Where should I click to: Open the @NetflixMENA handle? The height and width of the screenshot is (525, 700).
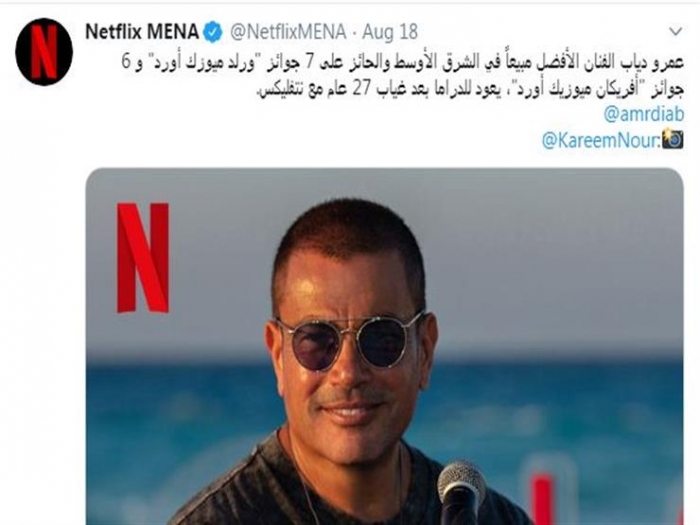[288, 32]
